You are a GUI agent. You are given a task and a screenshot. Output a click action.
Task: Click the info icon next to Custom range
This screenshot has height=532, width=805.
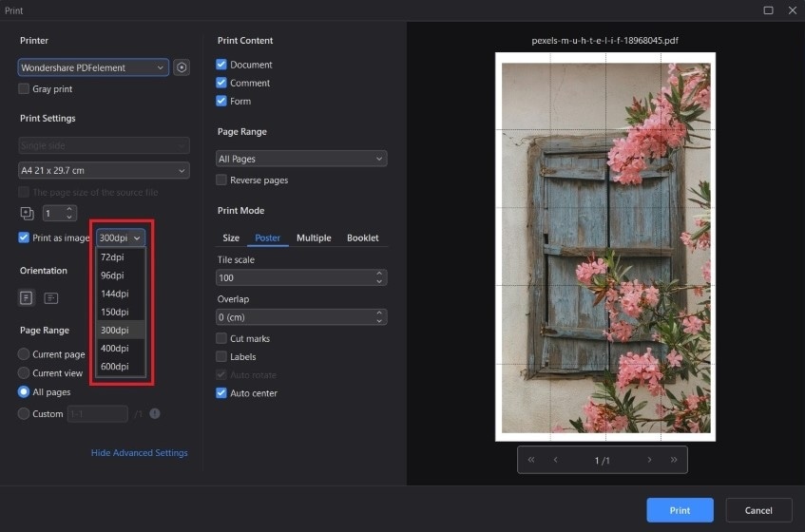(155, 413)
